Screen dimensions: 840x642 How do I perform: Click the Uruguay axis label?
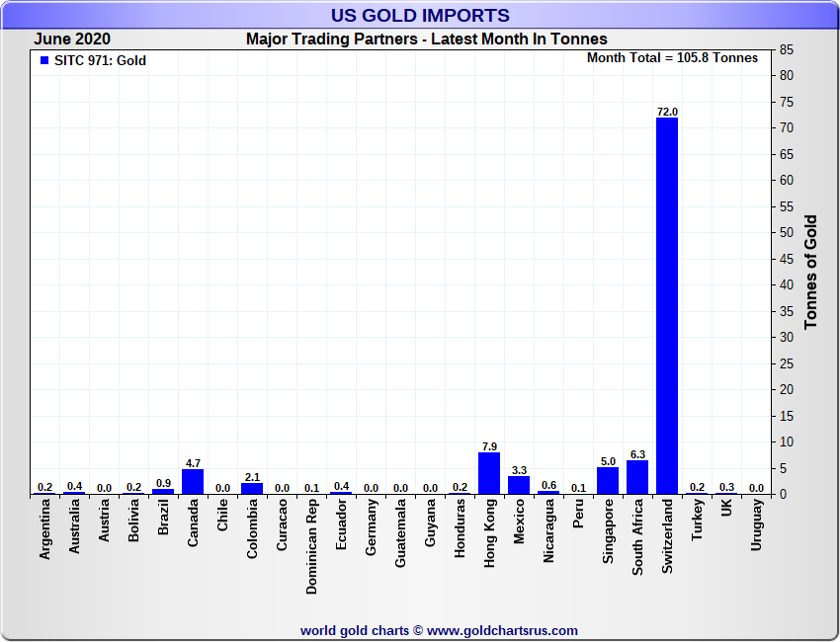(x=756, y=524)
